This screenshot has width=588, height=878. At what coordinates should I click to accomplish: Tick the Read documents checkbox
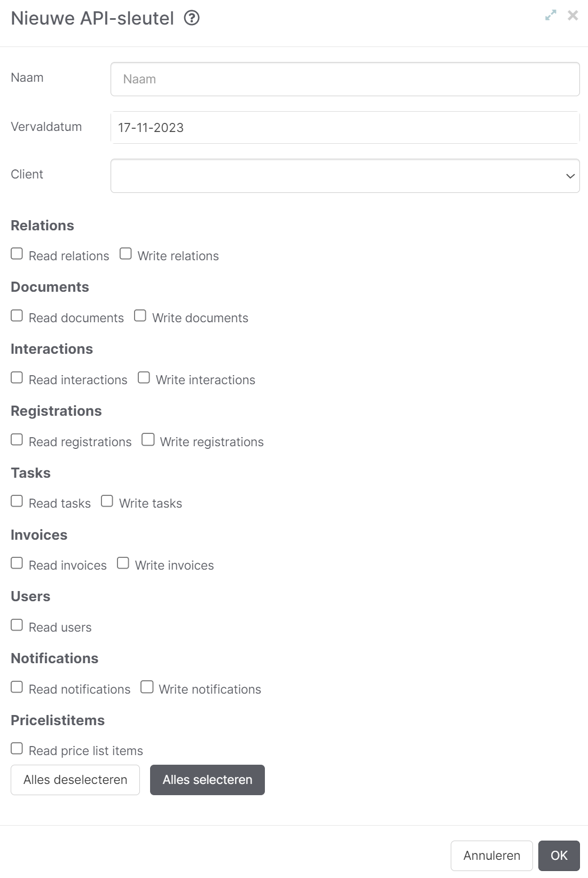pyautogui.click(x=17, y=316)
